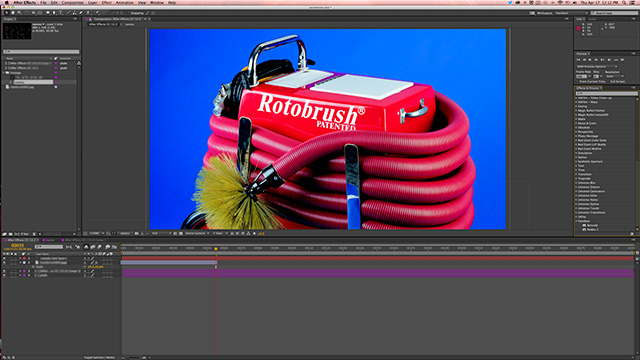The width and height of the screenshot is (640, 360).
Task: Switch to the Audio panel tab
Action: 592,19
